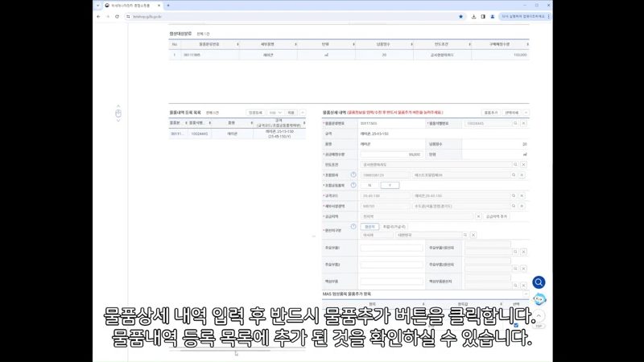The height and width of the screenshot is (362, 644).
Task: Select Y for 조합공동출하
Action: coord(390,186)
